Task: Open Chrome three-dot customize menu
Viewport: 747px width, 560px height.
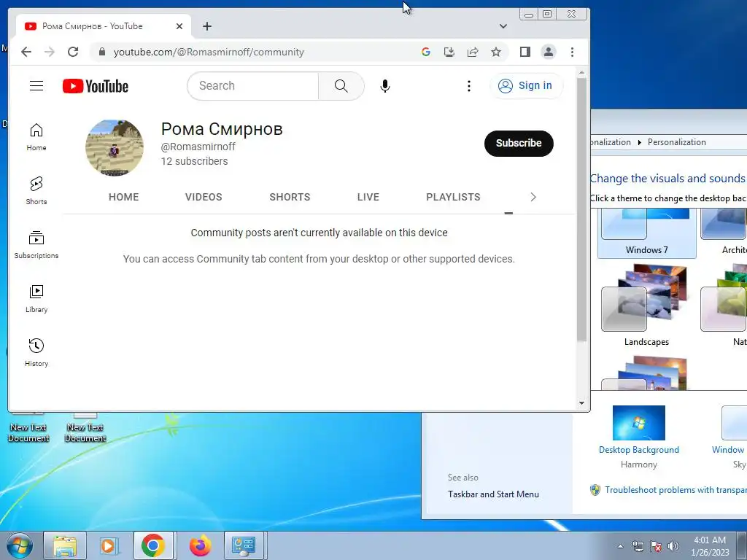Action: pyautogui.click(x=572, y=52)
